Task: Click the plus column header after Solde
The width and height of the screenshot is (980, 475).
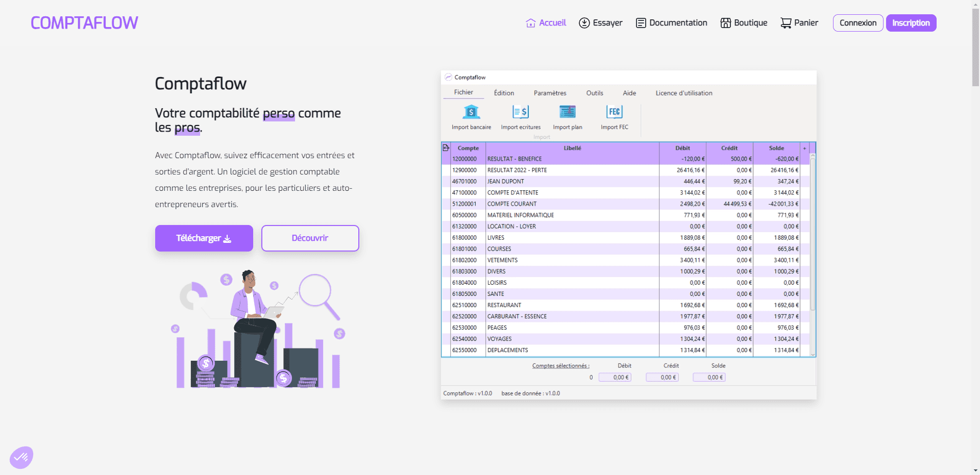Action: click(804, 148)
